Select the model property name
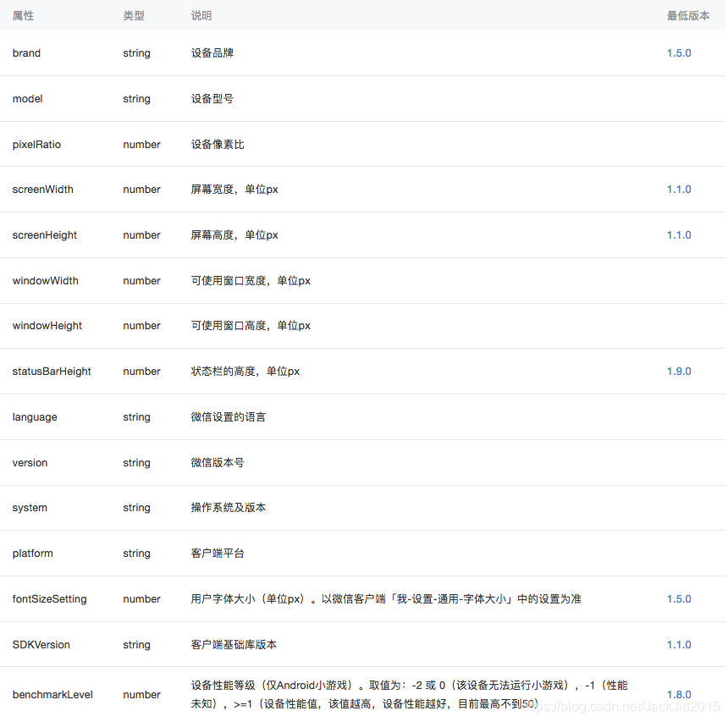Image resolution: width=728 pixels, height=722 pixels. coord(27,98)
